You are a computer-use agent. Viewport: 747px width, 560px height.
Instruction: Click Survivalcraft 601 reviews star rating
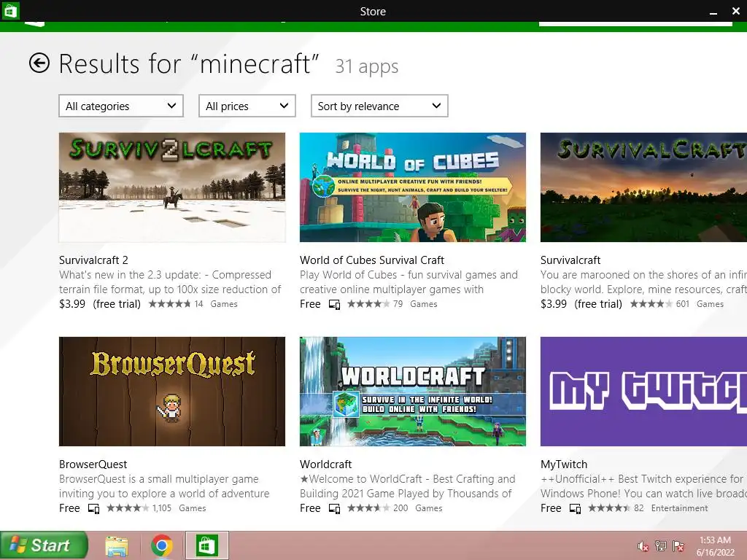[651, 304]
